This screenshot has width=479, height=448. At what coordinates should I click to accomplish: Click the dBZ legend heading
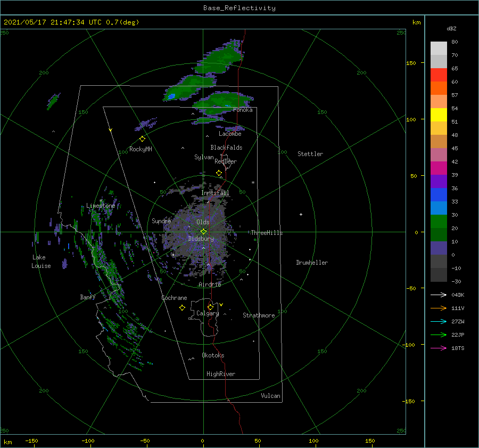[451, 29]
